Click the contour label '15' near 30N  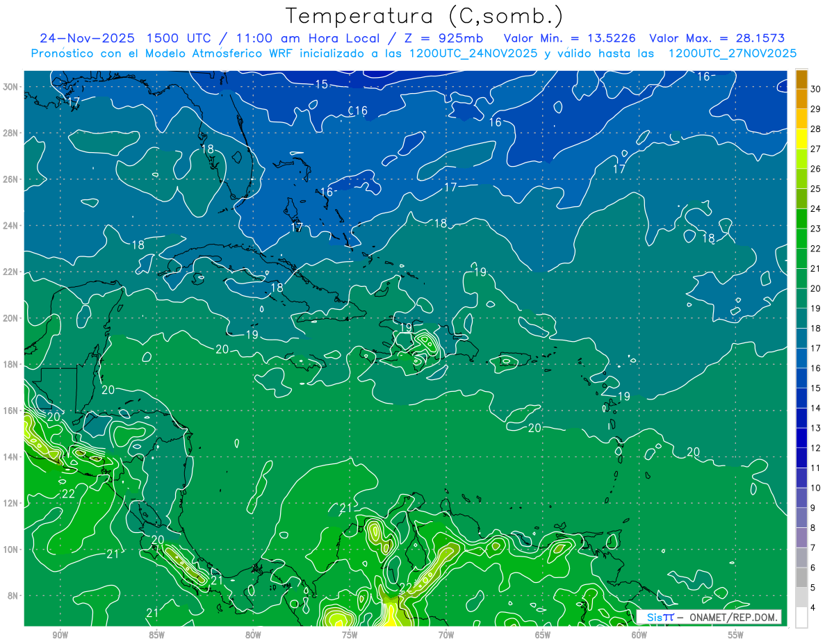(x=321, y=85)
